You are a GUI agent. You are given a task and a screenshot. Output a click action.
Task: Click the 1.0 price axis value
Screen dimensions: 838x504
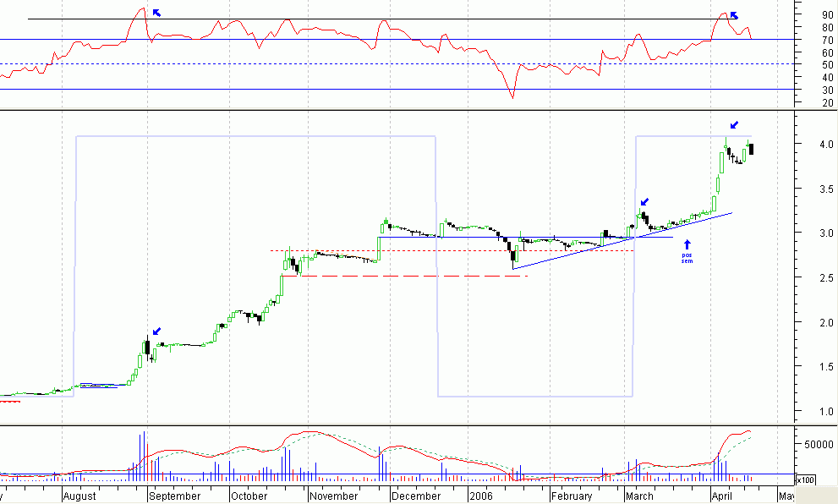coord(825,412)
